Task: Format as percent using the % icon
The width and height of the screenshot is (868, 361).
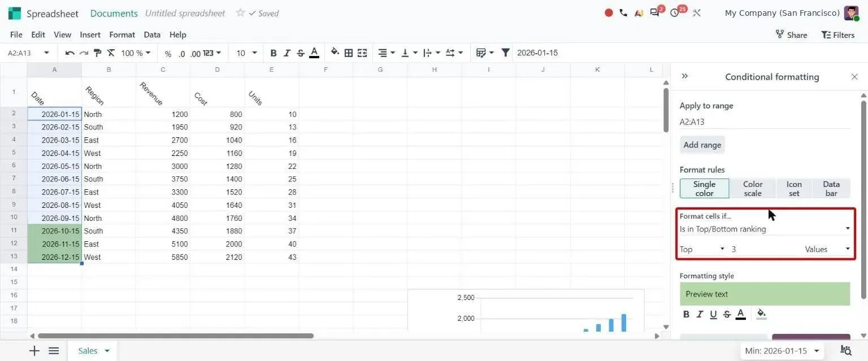Action: pos(168,54)
